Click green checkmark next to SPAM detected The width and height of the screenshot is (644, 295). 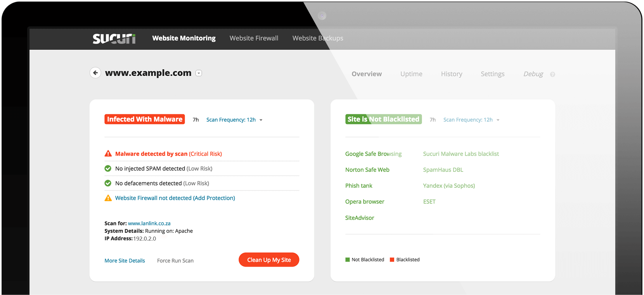click(x=108, y=168)
